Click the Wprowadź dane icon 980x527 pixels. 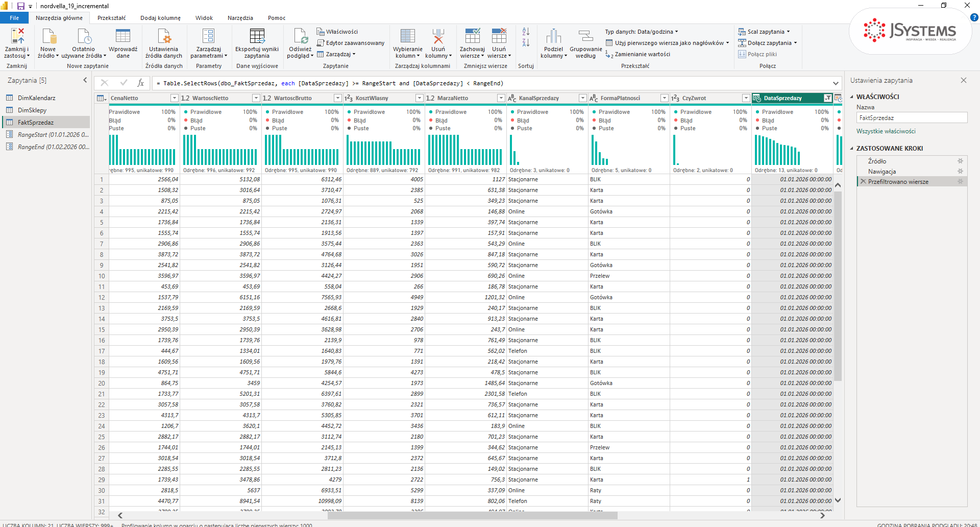point(122,36)
